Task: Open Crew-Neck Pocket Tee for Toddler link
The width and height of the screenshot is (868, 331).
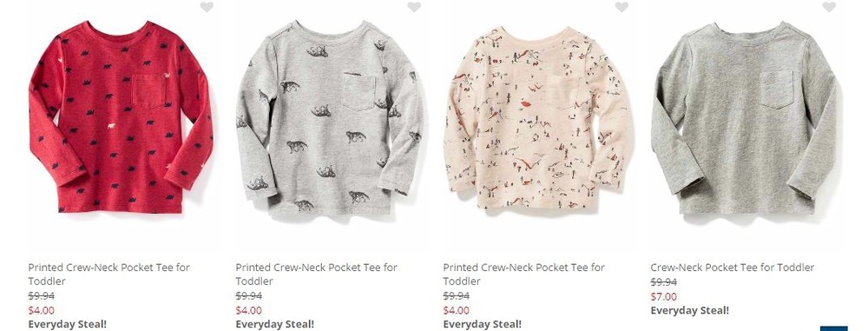Action: click(733, 268)
